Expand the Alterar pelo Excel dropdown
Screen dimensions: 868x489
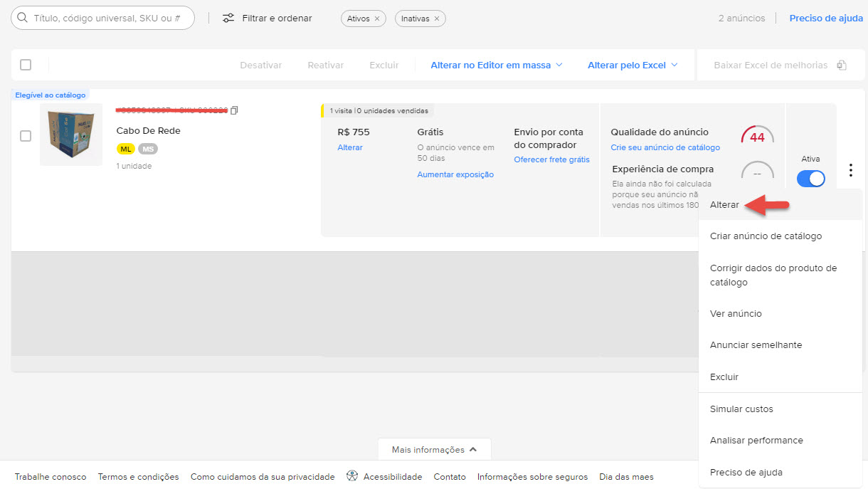(674, 65)
